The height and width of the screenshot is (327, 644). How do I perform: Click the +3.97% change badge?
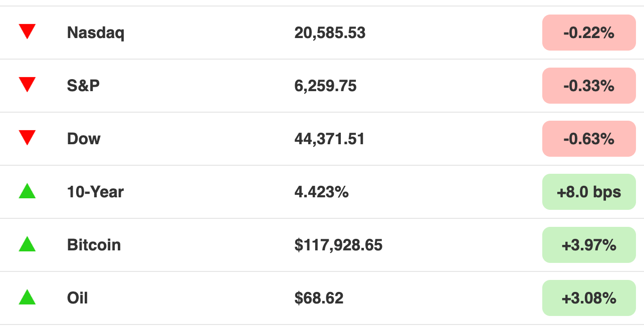pos(589,245)
